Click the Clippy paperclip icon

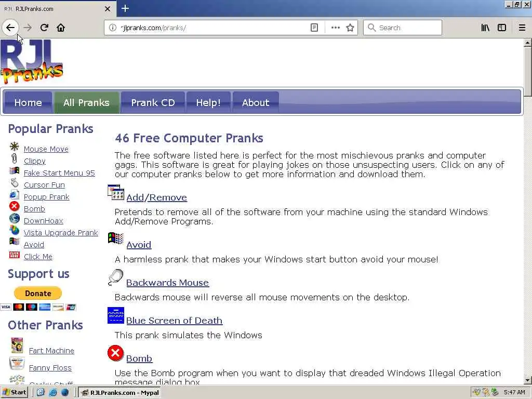coord(14,158)
